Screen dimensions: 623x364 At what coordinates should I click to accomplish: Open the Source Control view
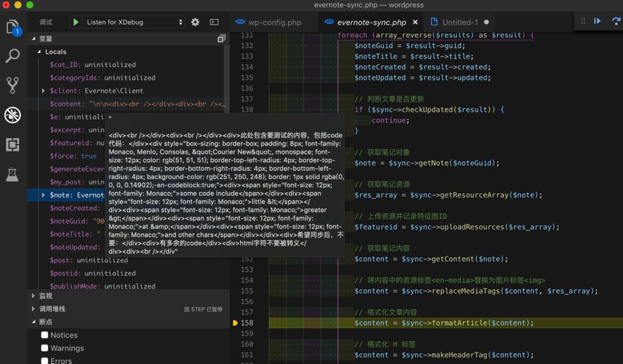(x=13, y=85)
